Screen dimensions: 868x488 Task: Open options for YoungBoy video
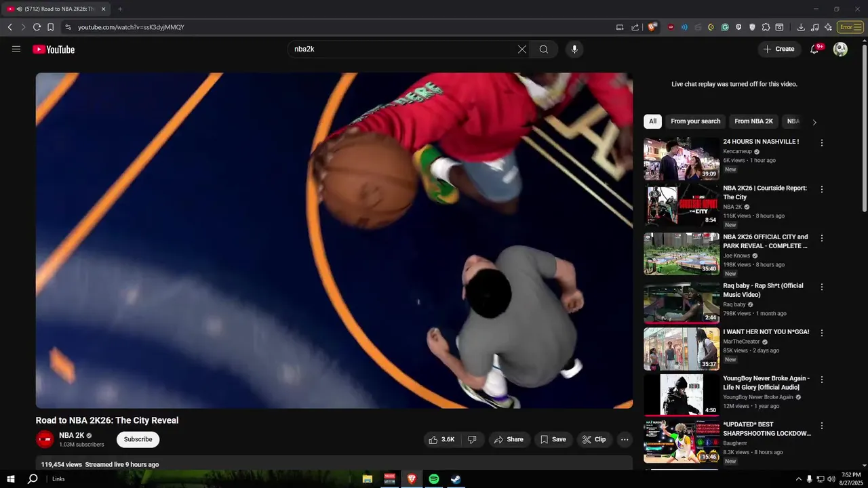tap(822, 380)
